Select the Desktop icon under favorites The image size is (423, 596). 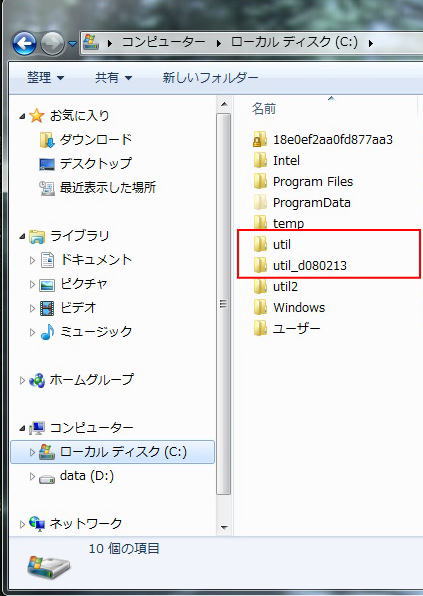point(47,164)
